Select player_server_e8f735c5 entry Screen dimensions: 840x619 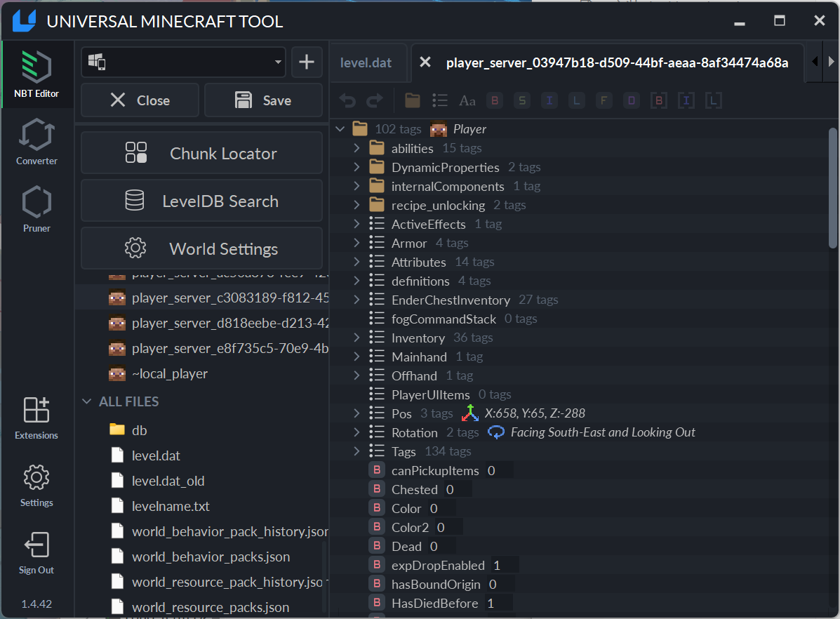(x=203, y=348)
